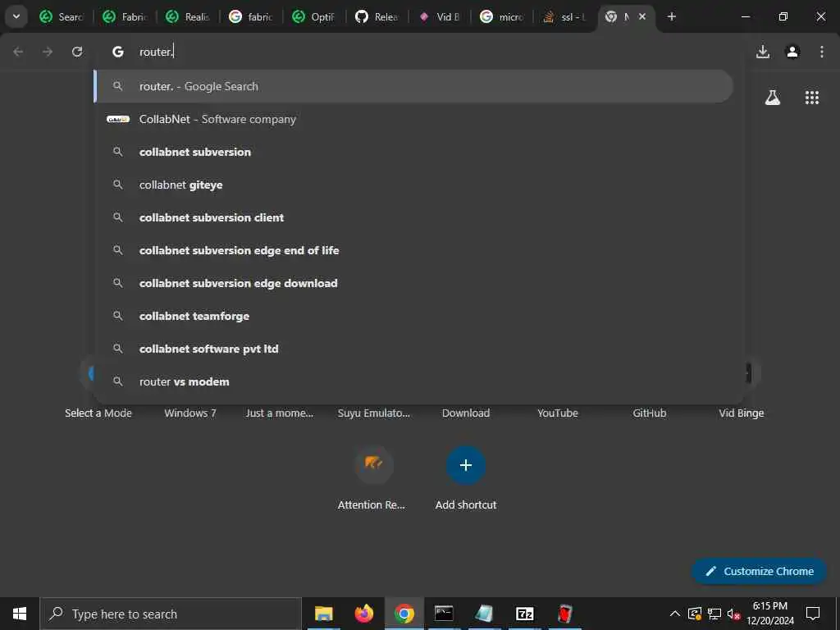
Task: Open 'Vid Binge' shortcut
Action: pos(742,413)
